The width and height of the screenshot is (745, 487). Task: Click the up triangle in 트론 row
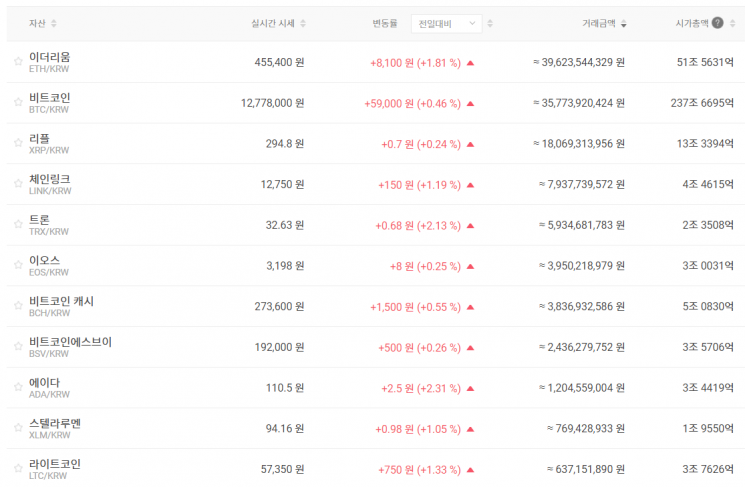tap(470, 226)
